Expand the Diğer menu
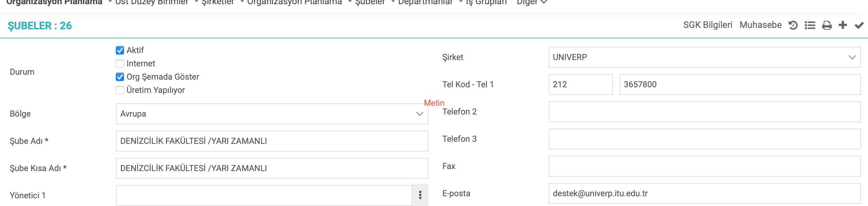 (x=532, y=2)
